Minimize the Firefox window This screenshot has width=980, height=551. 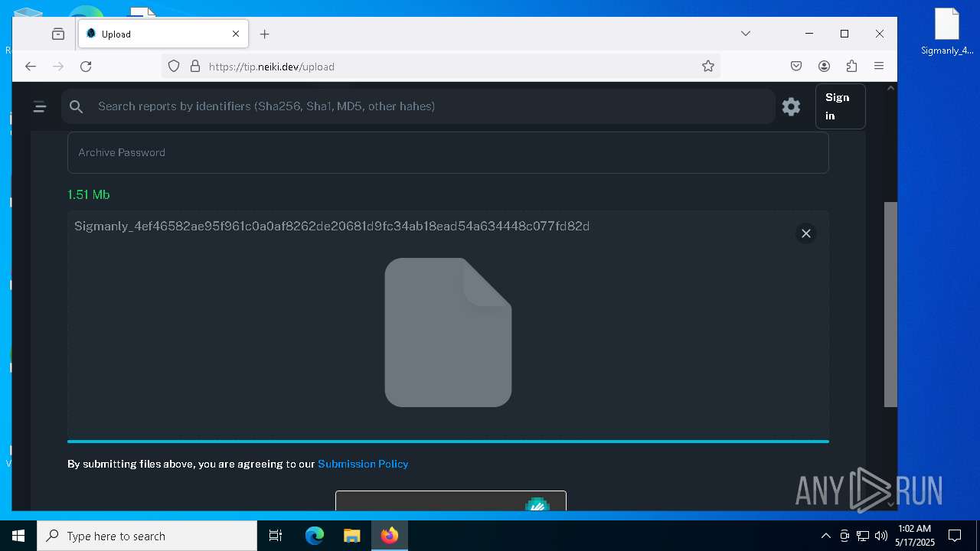pos(809,34)
